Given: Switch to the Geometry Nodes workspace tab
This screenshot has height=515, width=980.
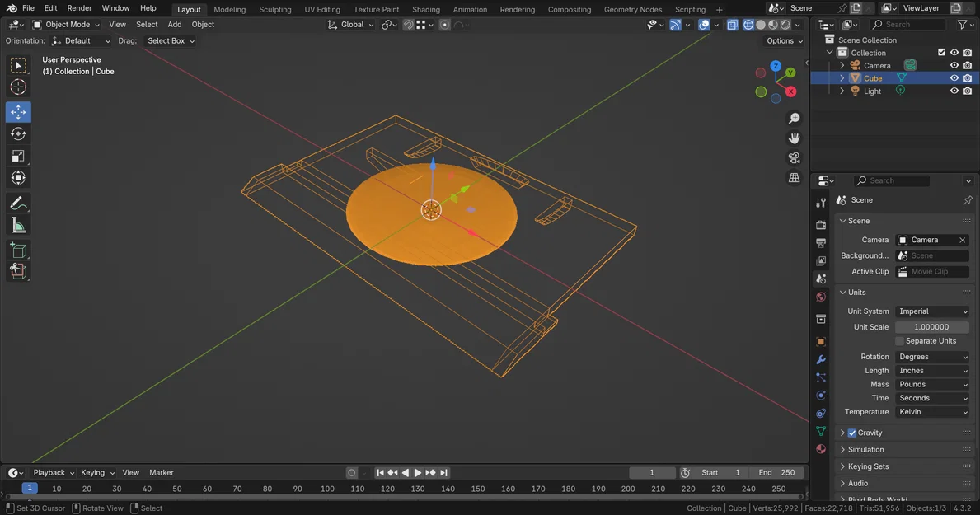Looking at the screenshot, I should point(632,9).
